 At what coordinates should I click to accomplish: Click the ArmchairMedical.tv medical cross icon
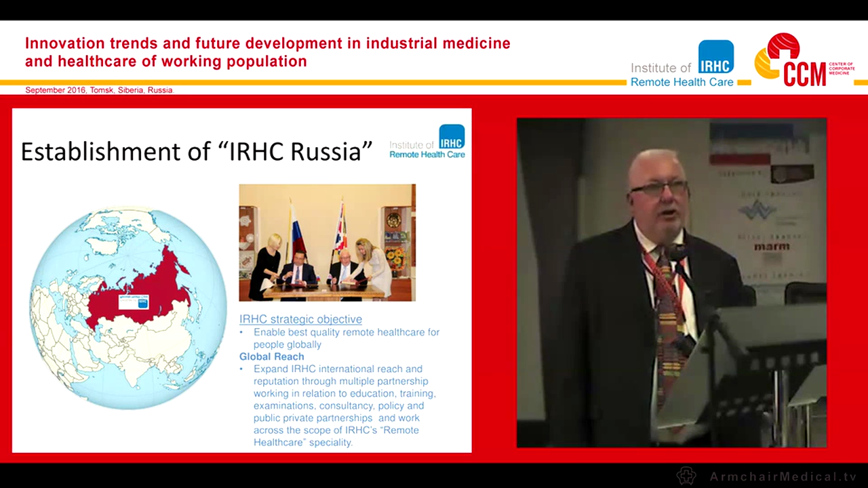tap(686, 476)
